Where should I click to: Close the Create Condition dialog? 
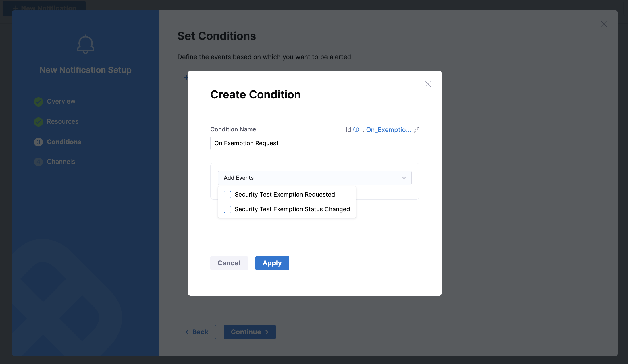coord(428,84)
